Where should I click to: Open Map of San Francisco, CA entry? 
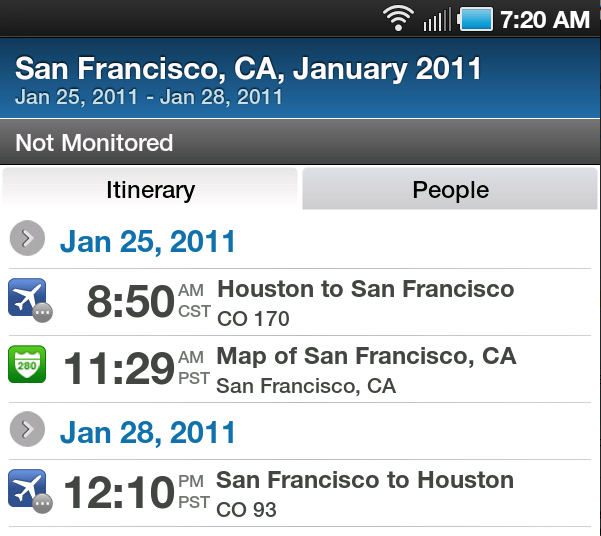coord(366,356)
